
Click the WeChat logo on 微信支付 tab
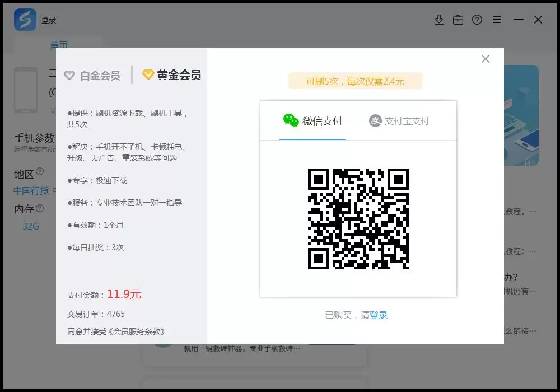(x=292, y=120)
